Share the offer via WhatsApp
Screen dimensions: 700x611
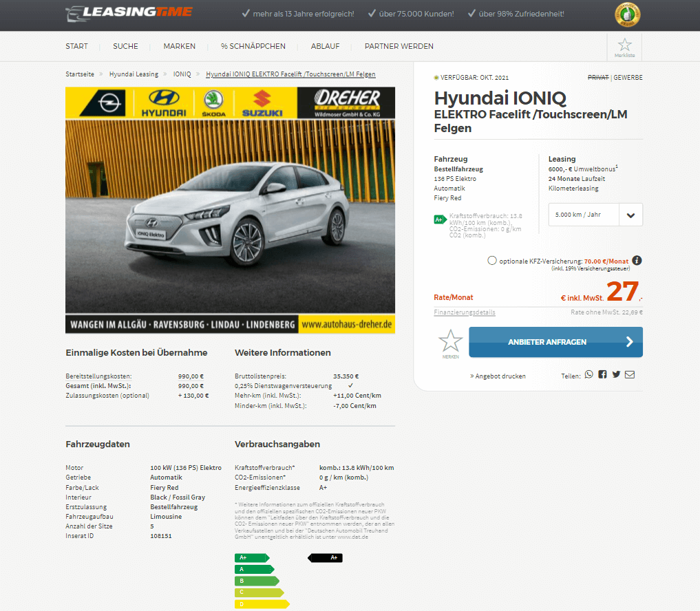pyautogui.click(x=589, y=374)
